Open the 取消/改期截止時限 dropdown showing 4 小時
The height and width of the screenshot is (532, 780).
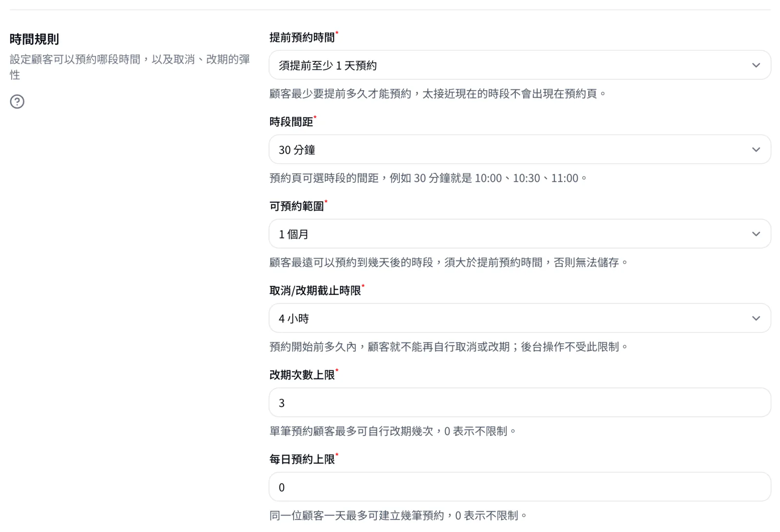(520, 318)
